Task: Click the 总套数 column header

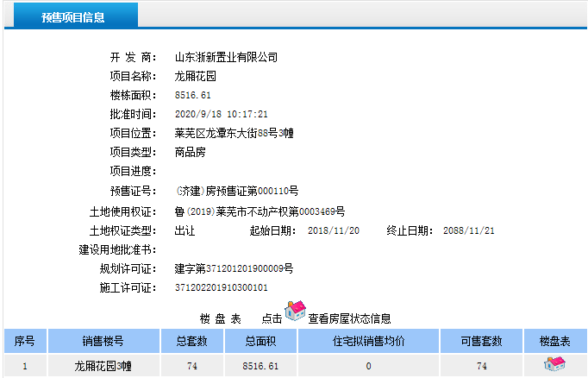Action: point(191,341)
